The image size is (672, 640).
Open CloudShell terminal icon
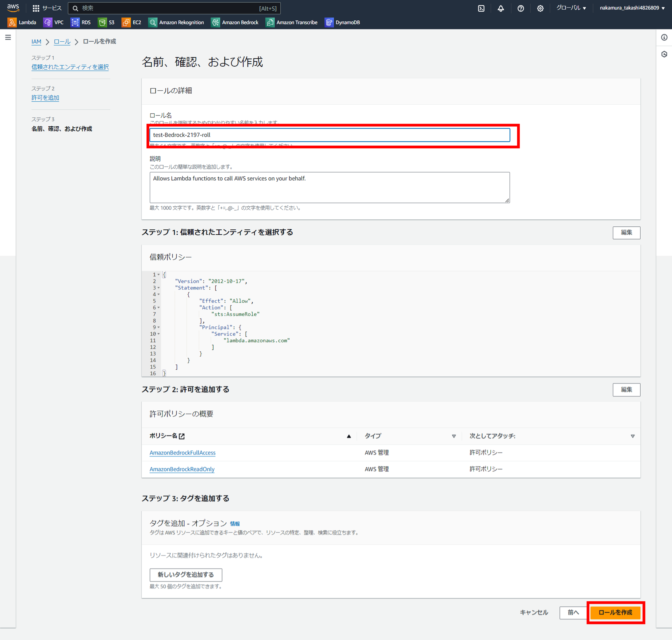(481, 9)
